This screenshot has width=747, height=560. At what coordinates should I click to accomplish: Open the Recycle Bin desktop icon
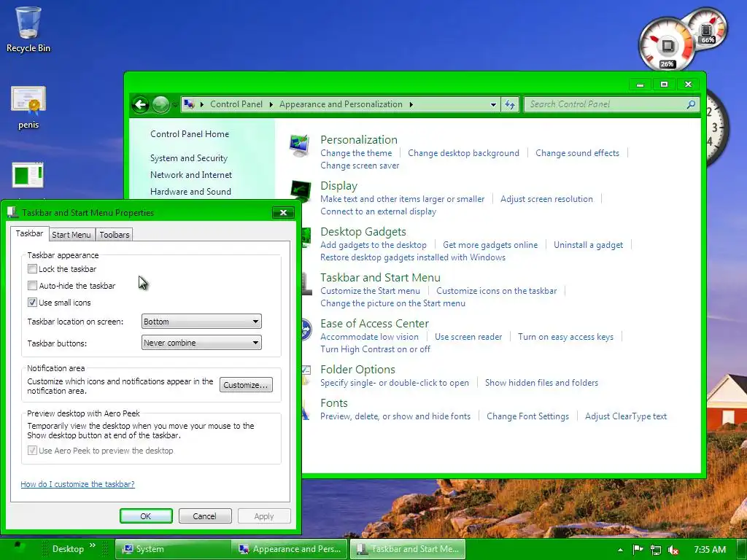coord(28,29)
